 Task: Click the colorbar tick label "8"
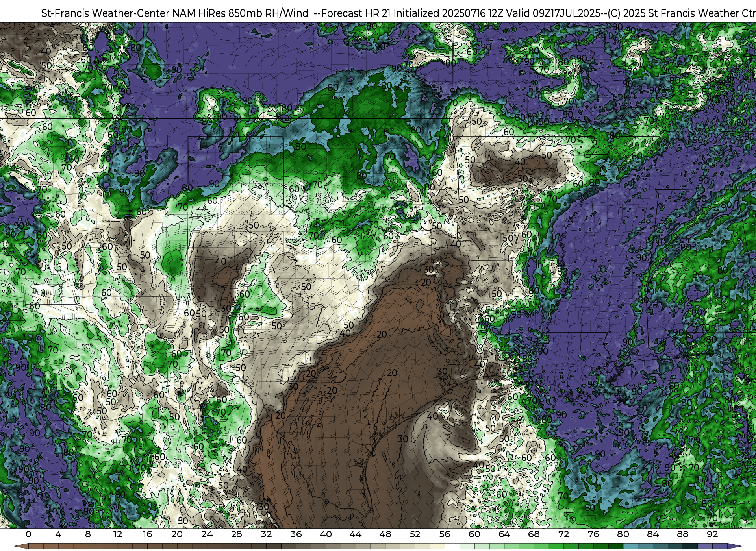pos(88,534)
